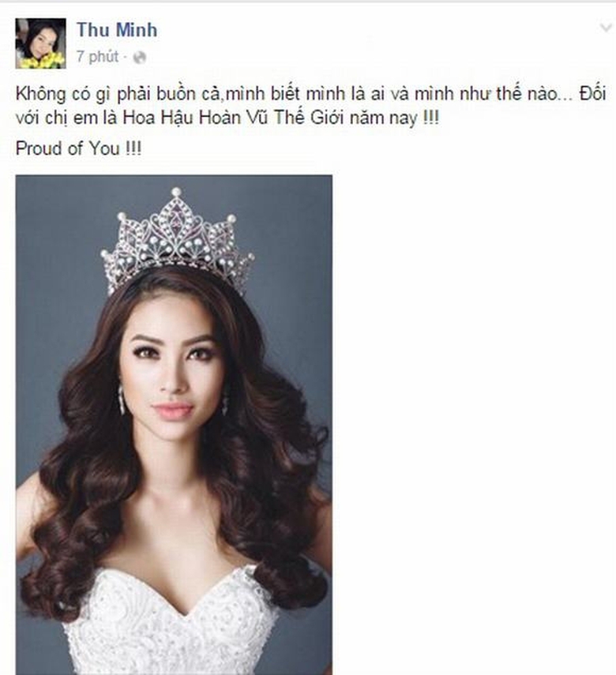Click the top pearl on the crown
The image size is (616, 675).
coord(176,191)
